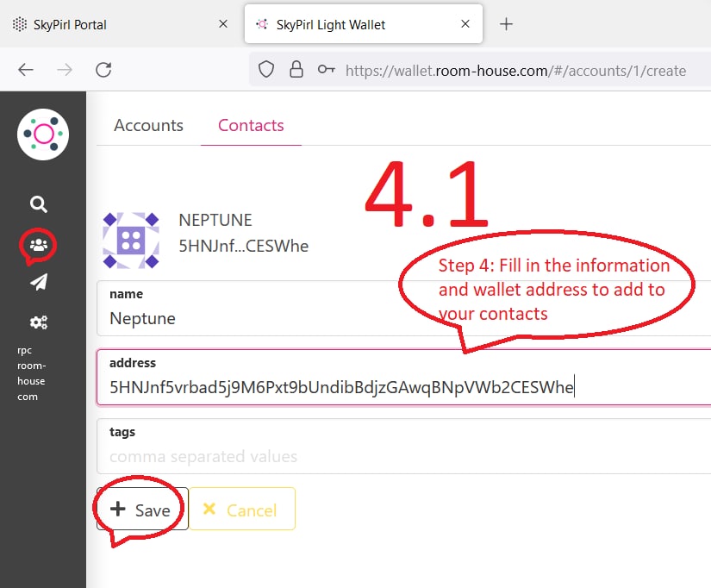Select the Contacts tab
This screenshot has width=711, height=588.
click(x=251, y=125)
